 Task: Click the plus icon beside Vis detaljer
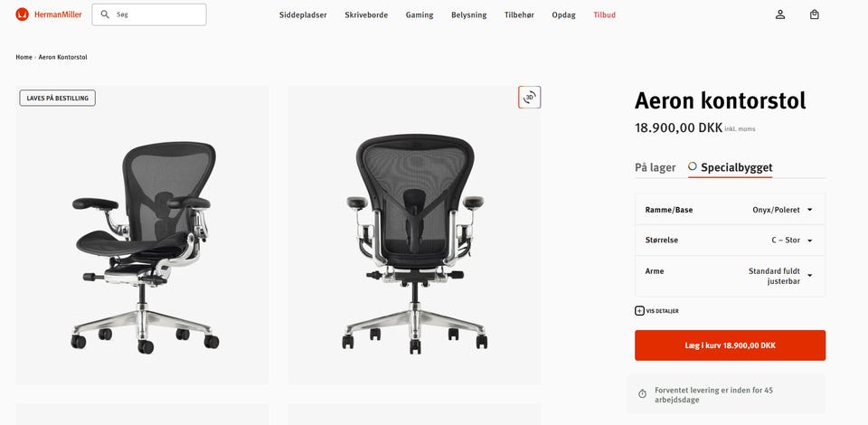pyautogui.click(x=639, y=311)
